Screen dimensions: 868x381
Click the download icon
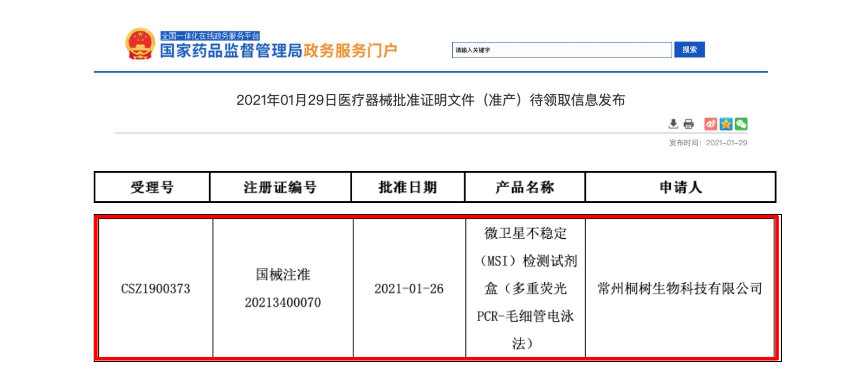point(673,124)
